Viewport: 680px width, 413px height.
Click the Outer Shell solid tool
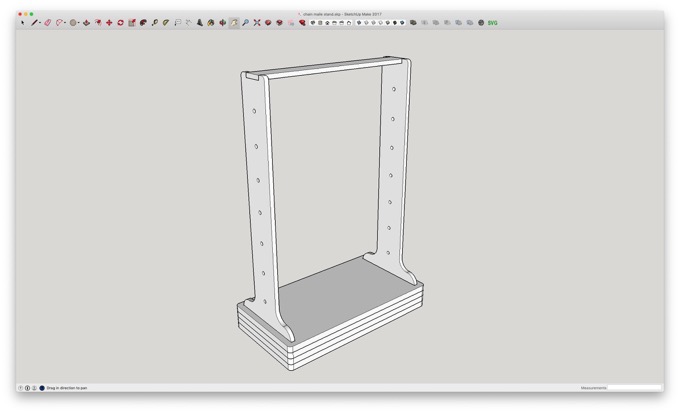[413, 23]
